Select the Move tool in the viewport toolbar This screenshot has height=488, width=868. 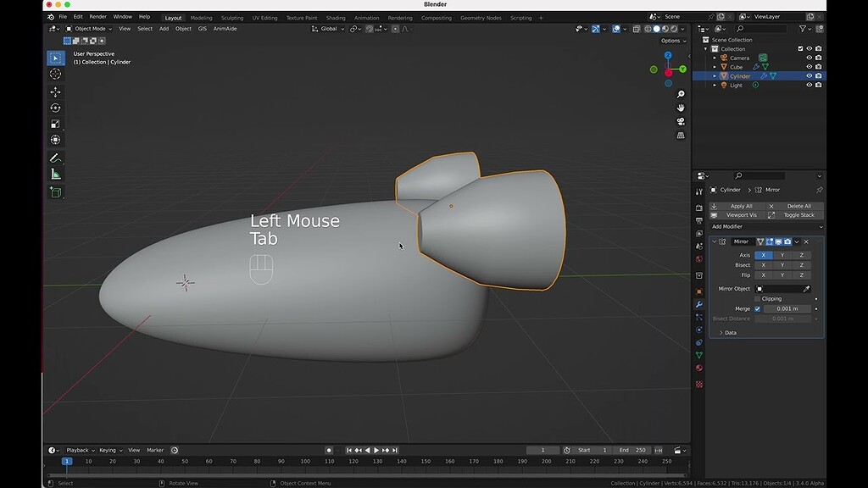tap(55, 91)
